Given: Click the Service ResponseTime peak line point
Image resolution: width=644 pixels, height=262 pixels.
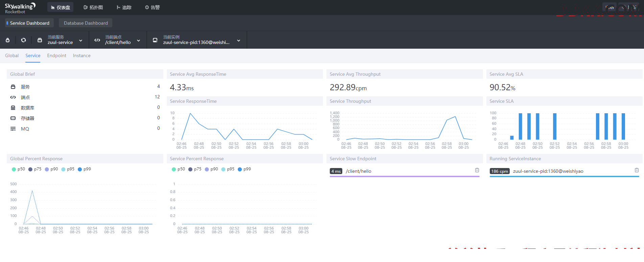Looking at the screenshot, I should point(190,114).
